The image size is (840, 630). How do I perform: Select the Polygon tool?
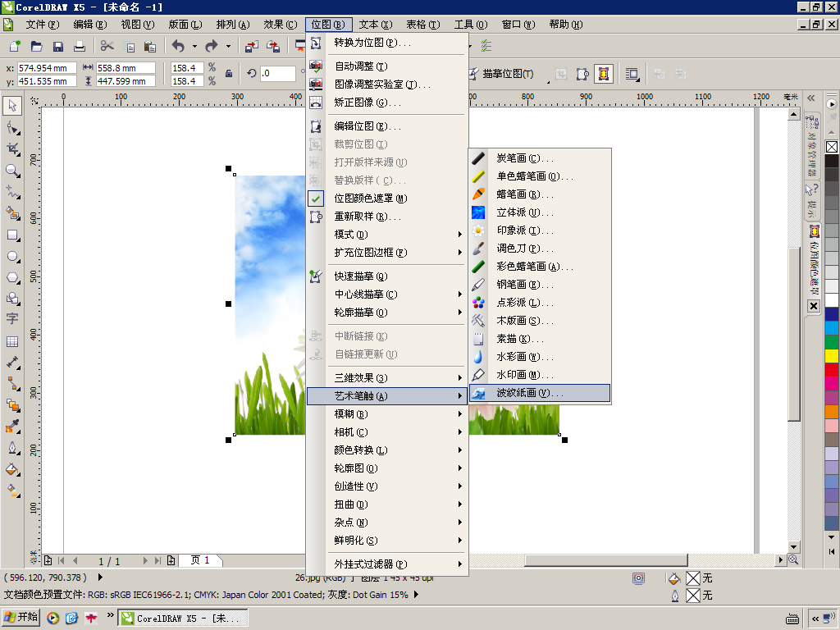click(x=12, y=278)
